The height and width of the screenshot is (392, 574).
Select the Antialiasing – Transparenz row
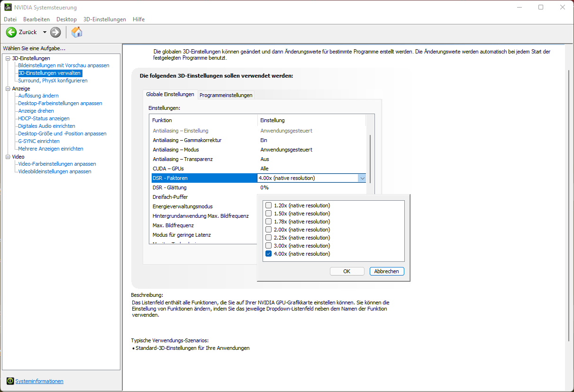tap(259, 159)
